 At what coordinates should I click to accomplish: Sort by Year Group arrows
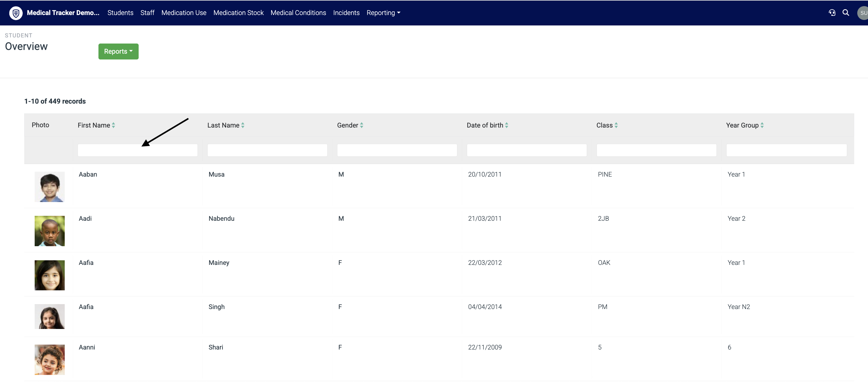[x=762, y=125]
